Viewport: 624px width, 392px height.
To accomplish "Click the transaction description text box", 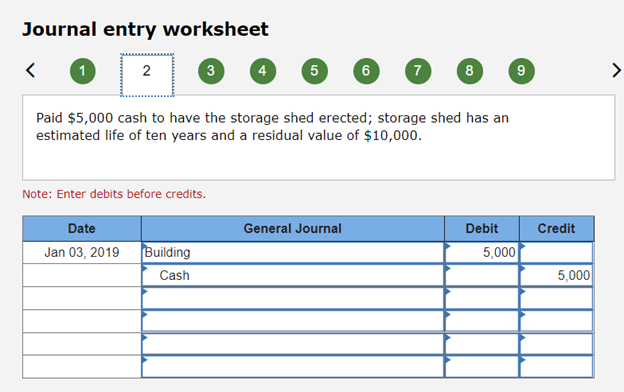I will 318,137.
